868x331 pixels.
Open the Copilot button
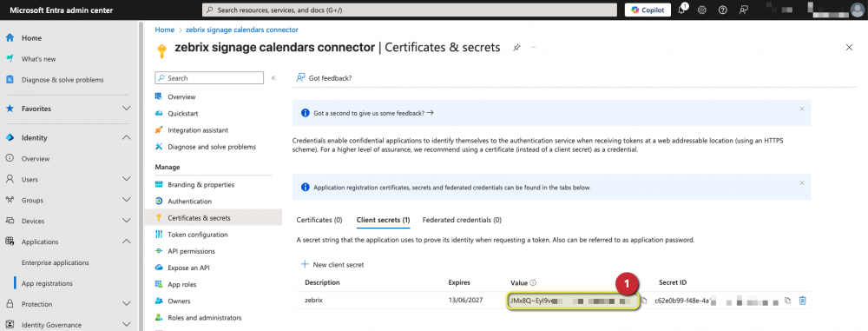tap(648, 10)
